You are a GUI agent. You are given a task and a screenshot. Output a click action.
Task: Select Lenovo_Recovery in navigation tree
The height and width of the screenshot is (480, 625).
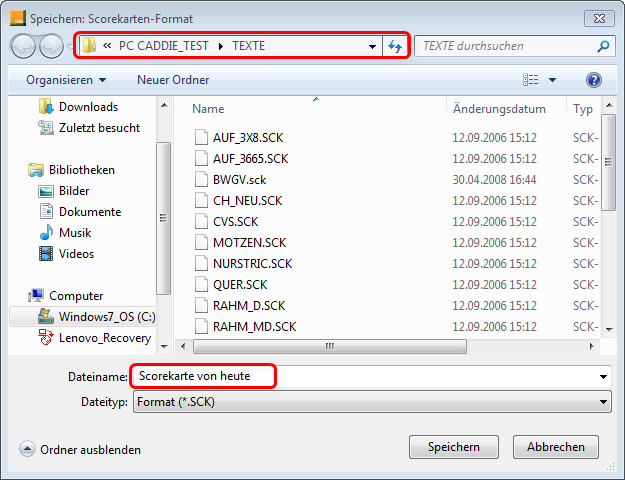click(x=105, y=338)
